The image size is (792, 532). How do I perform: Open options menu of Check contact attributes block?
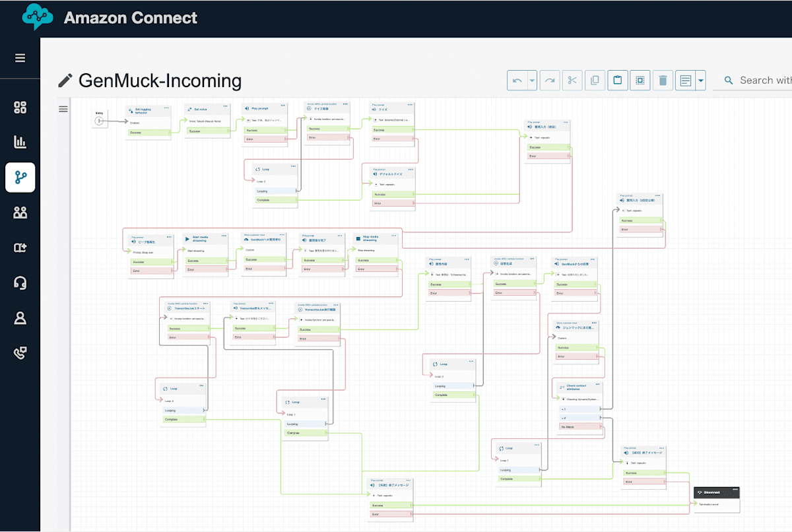coord(599,385)
